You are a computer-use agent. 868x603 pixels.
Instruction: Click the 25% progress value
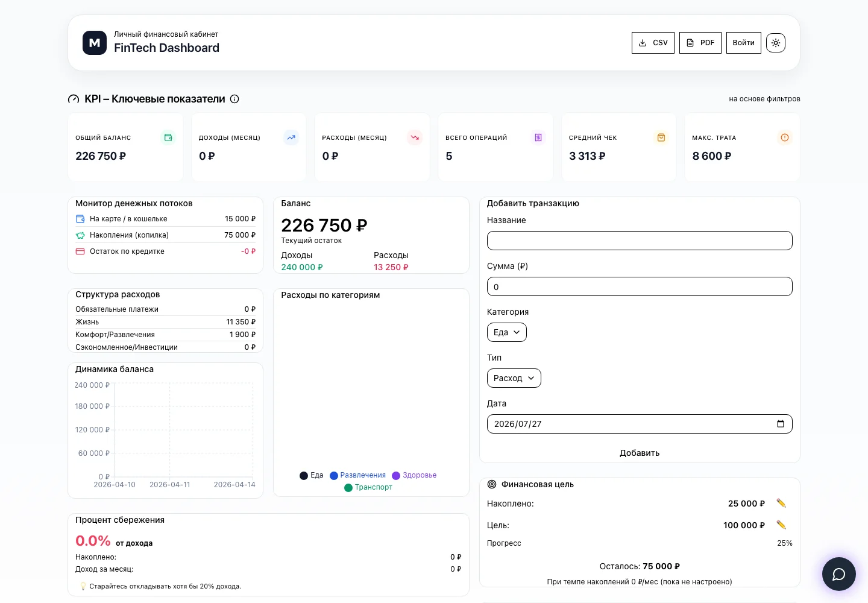pyautogui.click(x=785, y=543)
